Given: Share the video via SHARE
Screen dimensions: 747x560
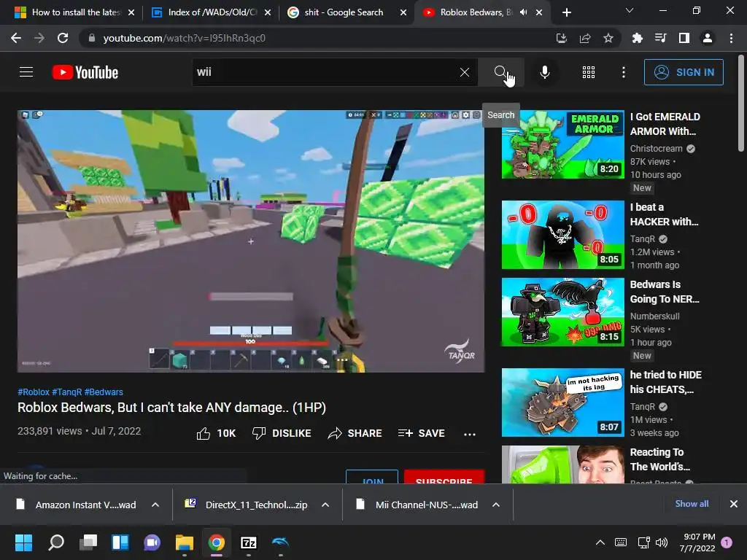Looking at the screenshot, I should [x=355, y=433].
